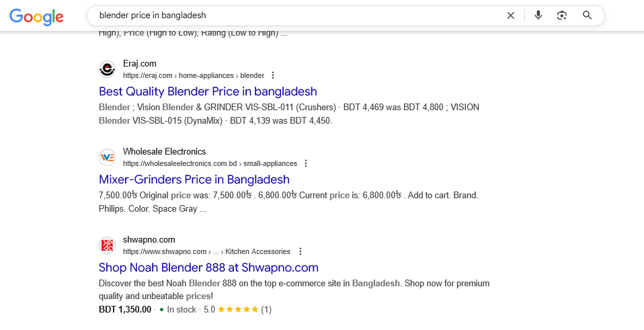Focus the search box with blender query
This screenshot has height=330, width=644.
(x=296, y=15)
